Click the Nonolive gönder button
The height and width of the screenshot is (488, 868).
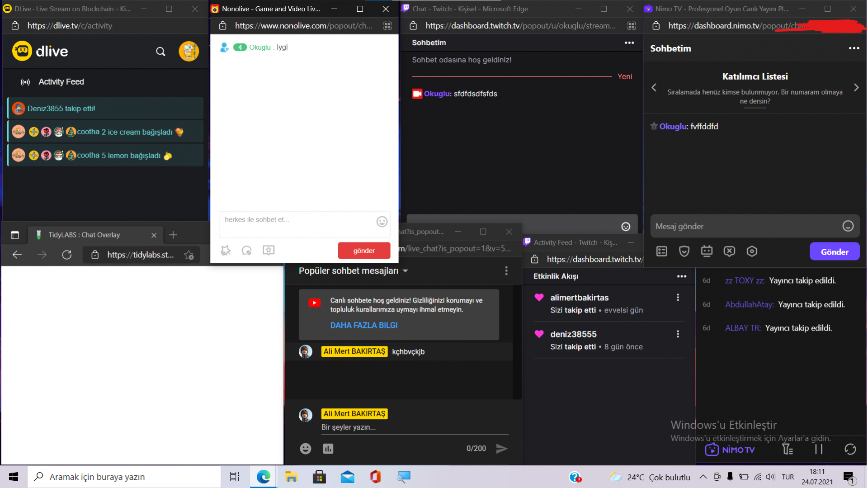(x=364, y=251)
